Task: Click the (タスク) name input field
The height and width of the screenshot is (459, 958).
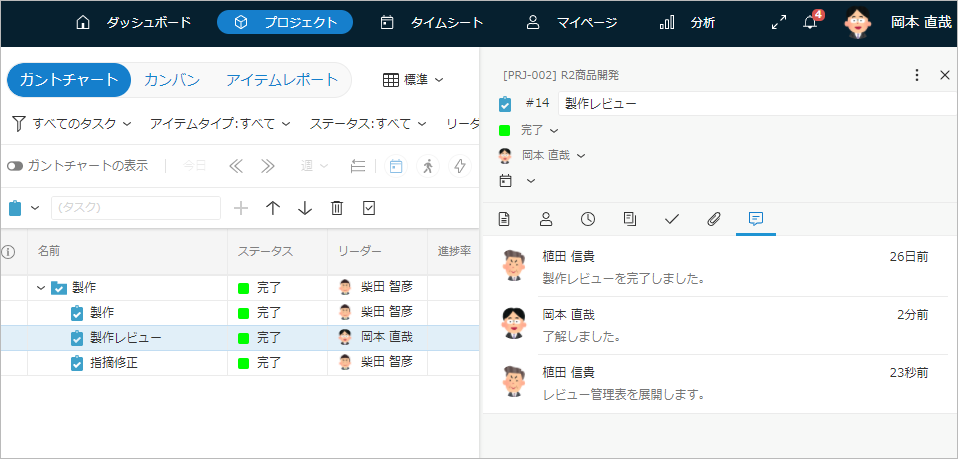Action: (x=135, y=208)
